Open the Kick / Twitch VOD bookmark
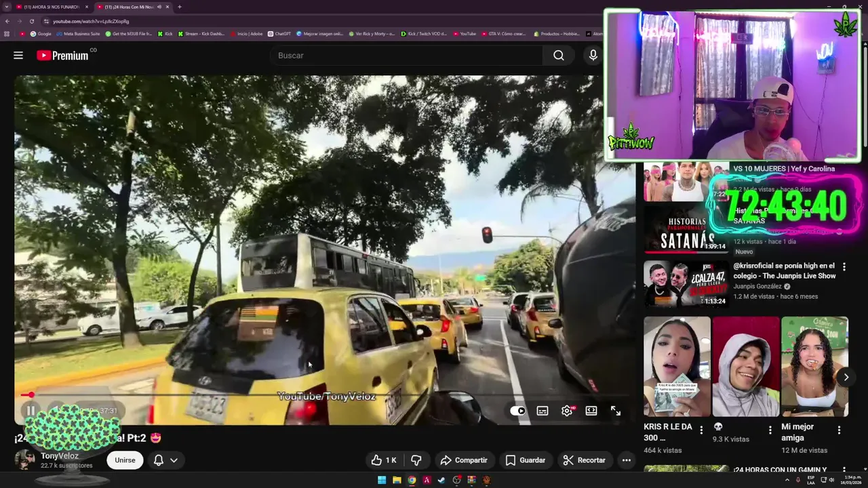 (x=424, y=34)
